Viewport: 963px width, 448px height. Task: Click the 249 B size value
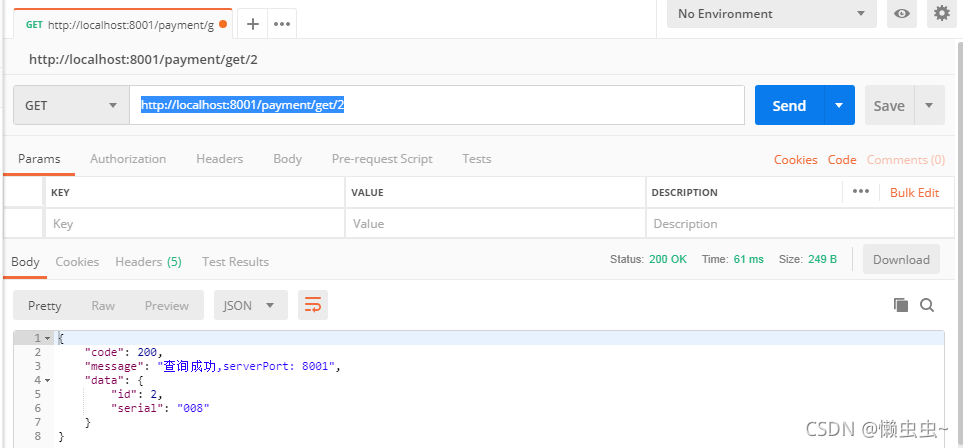click(822, 259)
